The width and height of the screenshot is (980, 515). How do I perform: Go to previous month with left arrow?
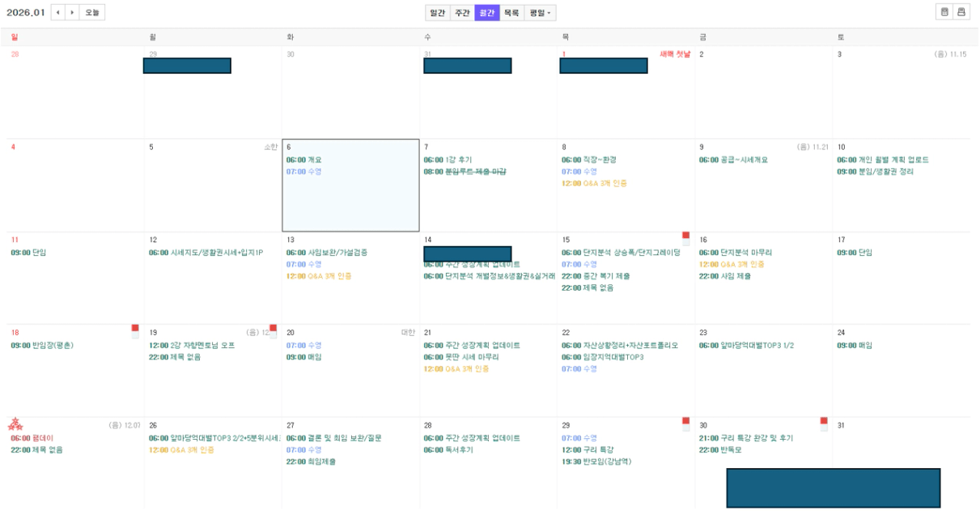point(58,12)
